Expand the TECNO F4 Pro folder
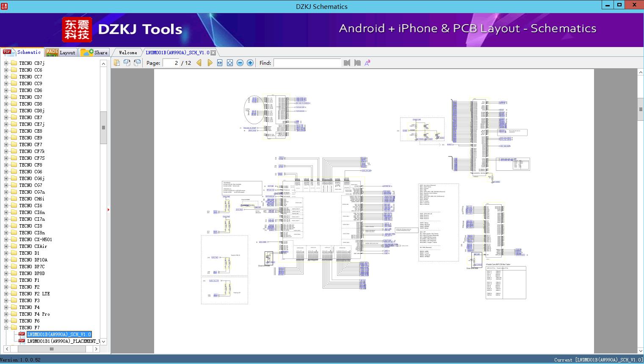This screenshot has width=644, height=364. point(6,314)
